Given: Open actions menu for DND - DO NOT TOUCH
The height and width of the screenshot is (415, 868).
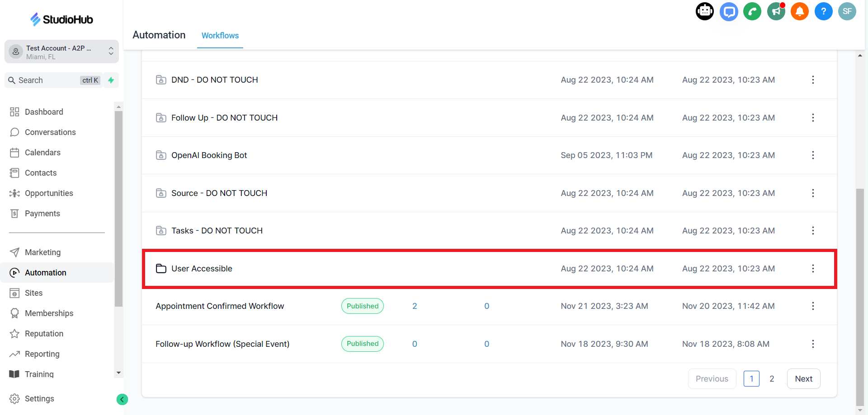Looking at the screenshot, I should click(813, 79).
